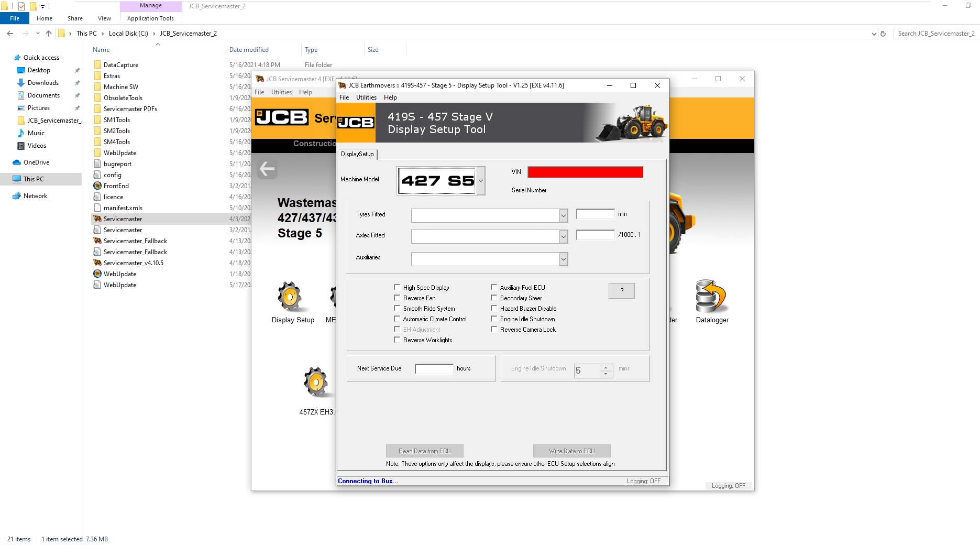
Task: Increase Engine Idle Shutdown minutes with up arrow
Action: pos(607,367)
